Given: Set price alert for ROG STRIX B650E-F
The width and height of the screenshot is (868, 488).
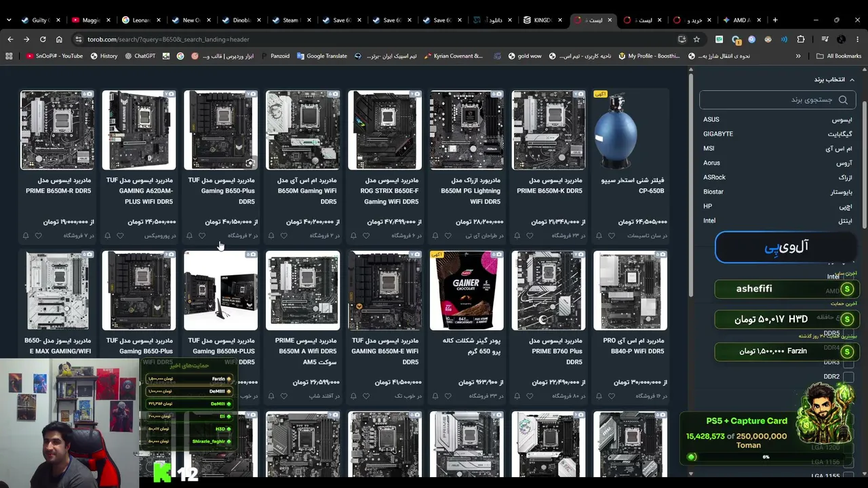Looking at the screenshot, I should pyautogui.click(x=353, y=236).
